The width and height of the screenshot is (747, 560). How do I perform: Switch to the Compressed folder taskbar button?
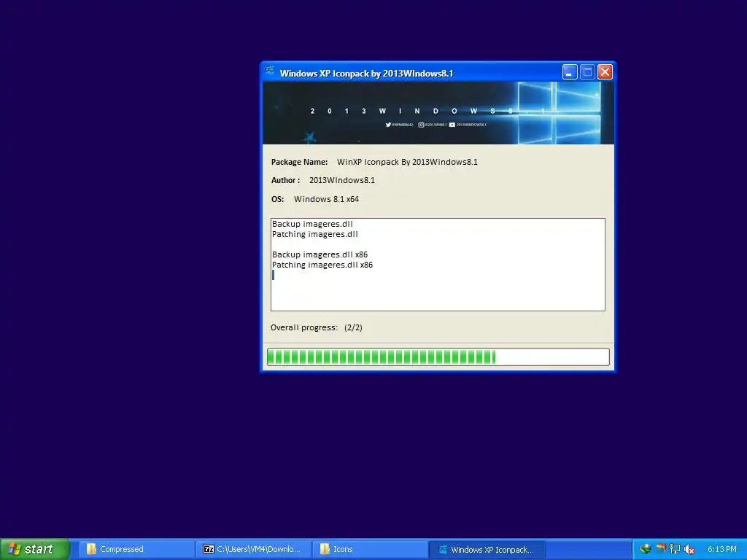(x=136, y=550)
